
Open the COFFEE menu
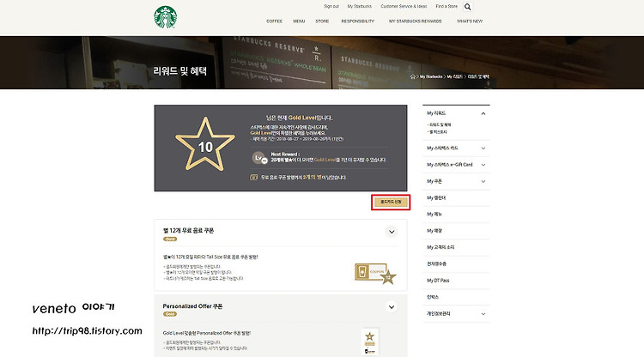(x=275, y=21)
